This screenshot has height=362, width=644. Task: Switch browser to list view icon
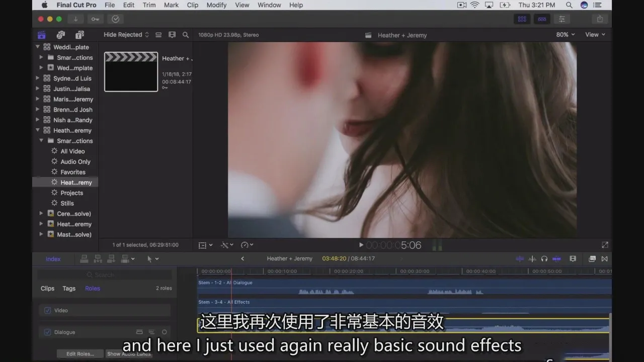click(158, 35)
